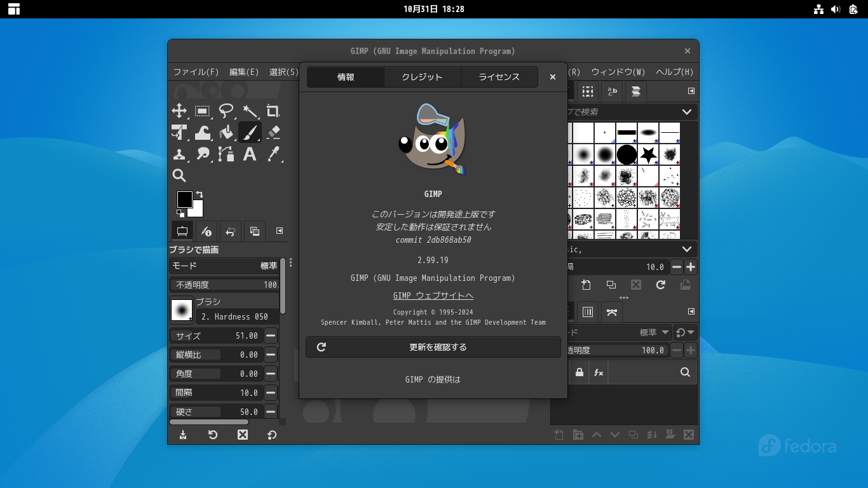Select the Unified Transform tool
The width and height of the screenshot is (868, 488).
tap(179, 132)
